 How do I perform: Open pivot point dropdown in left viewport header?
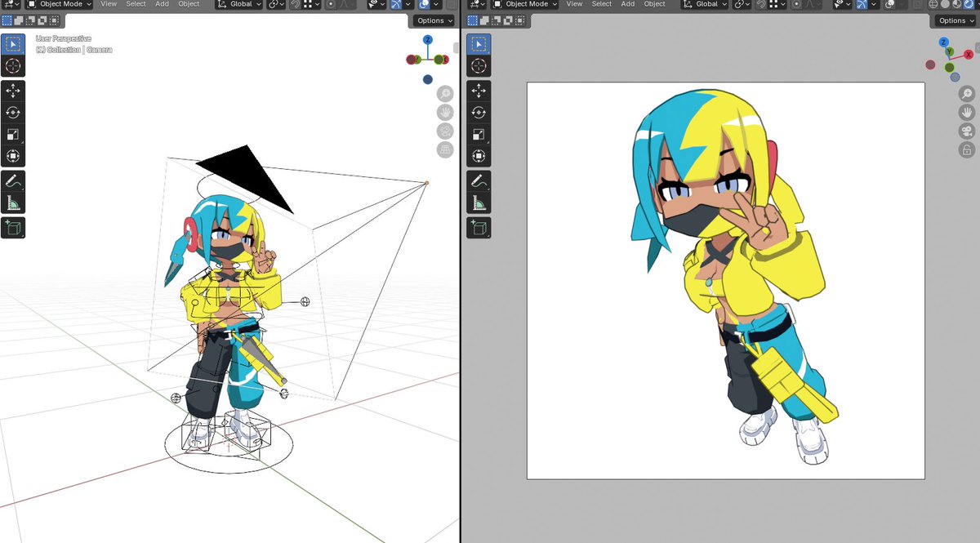(x=276, y=4)
